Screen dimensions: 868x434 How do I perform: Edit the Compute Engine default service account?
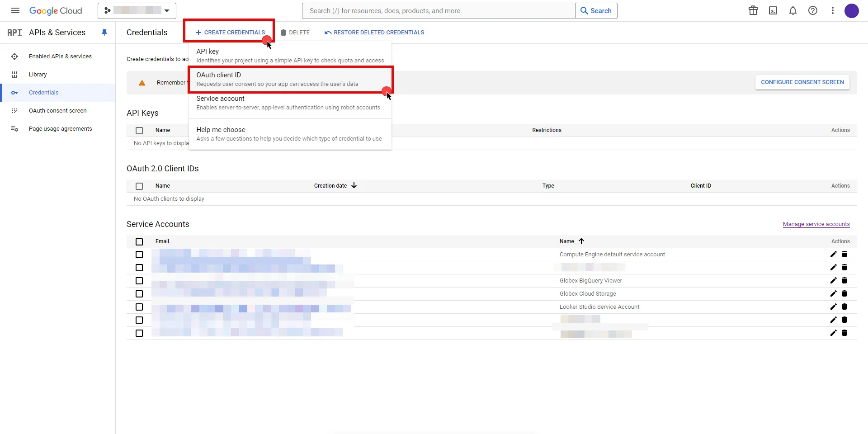click(x=833, y=254)
